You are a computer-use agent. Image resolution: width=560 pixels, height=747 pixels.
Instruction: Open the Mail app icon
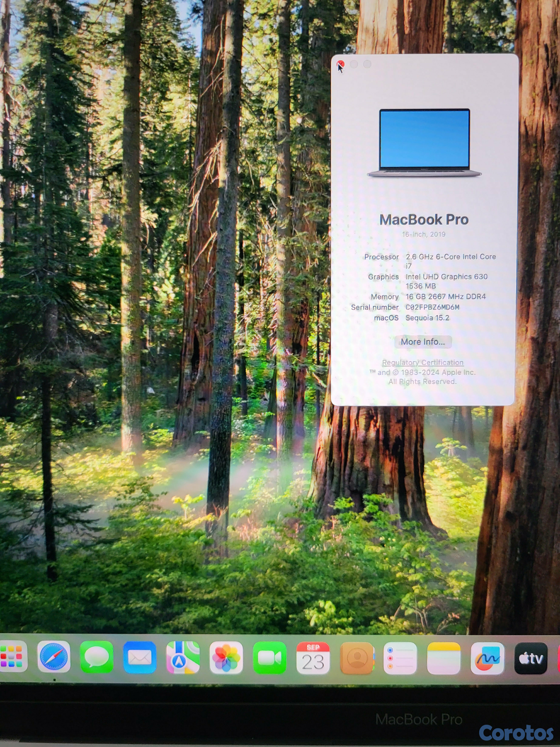click(x=140, y=657)
